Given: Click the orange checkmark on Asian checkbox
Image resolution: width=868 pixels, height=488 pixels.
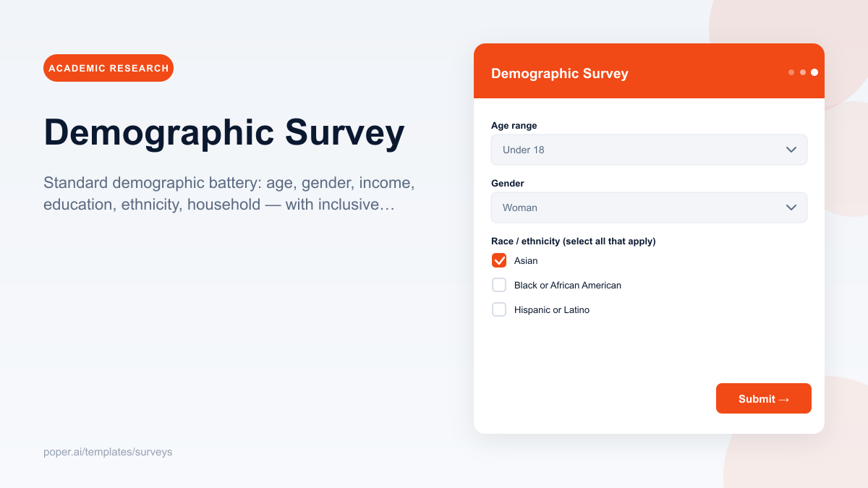Looking at the screenshot, I should [498, 260].
